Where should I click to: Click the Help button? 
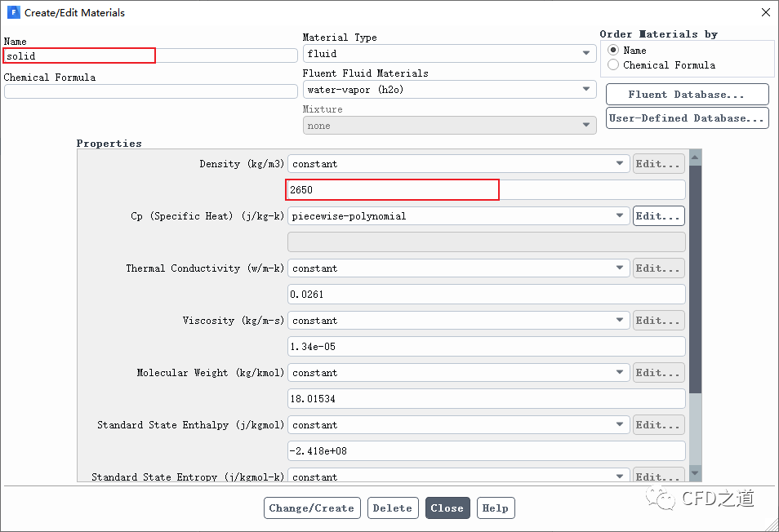[x=496, y=508]
